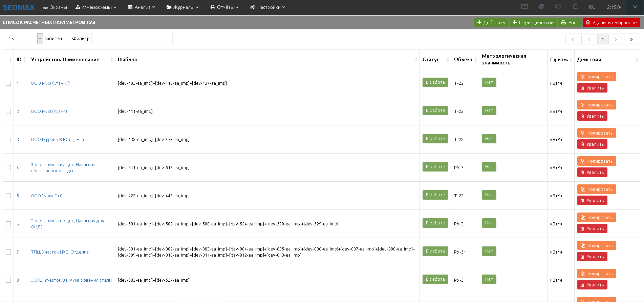Go to first page of table
The width and height of the screenshot is (644, 302).
573,39
